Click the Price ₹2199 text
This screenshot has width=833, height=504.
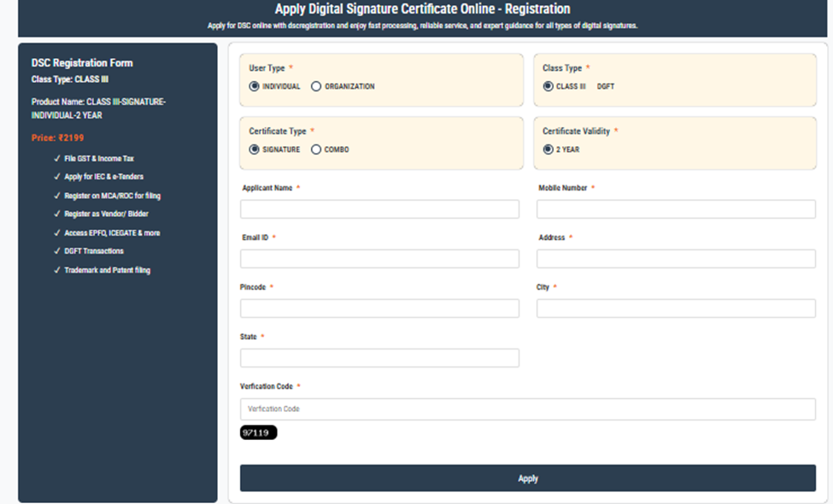tap(57, 138)
